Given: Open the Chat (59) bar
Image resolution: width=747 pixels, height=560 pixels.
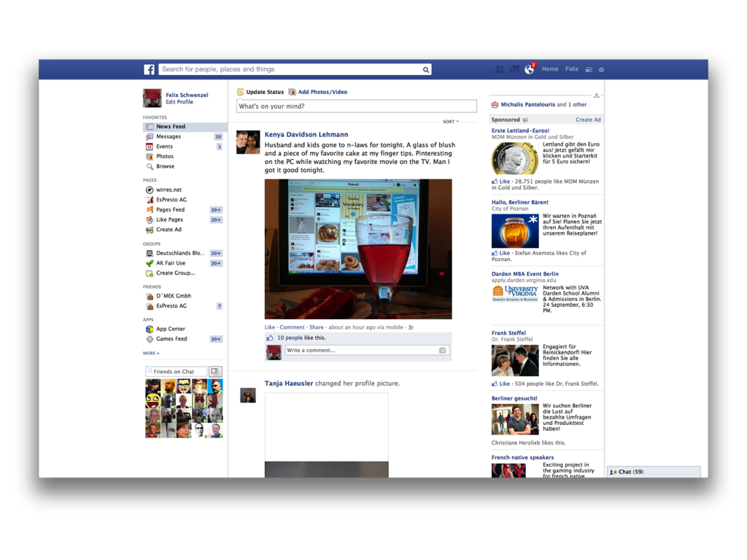Looking at the screenshot, I should (x=653, y=472).
